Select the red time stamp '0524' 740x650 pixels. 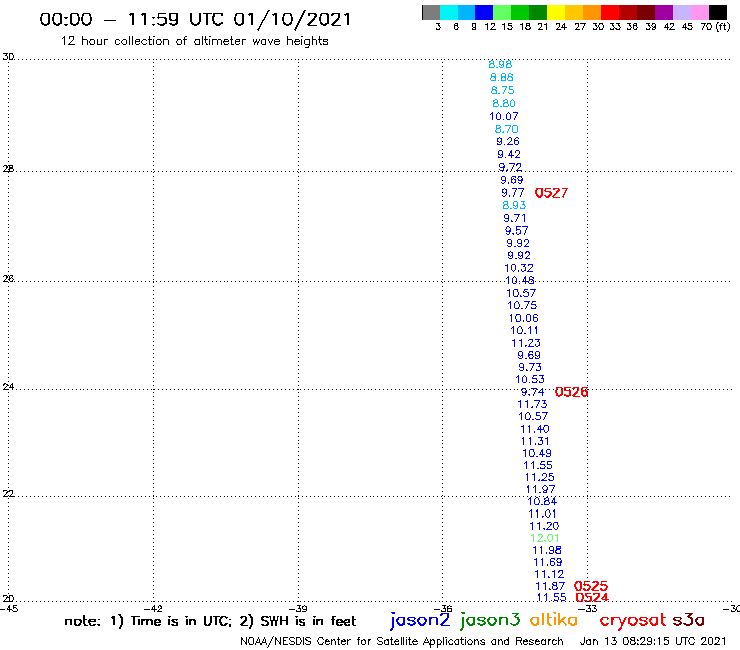592,598
